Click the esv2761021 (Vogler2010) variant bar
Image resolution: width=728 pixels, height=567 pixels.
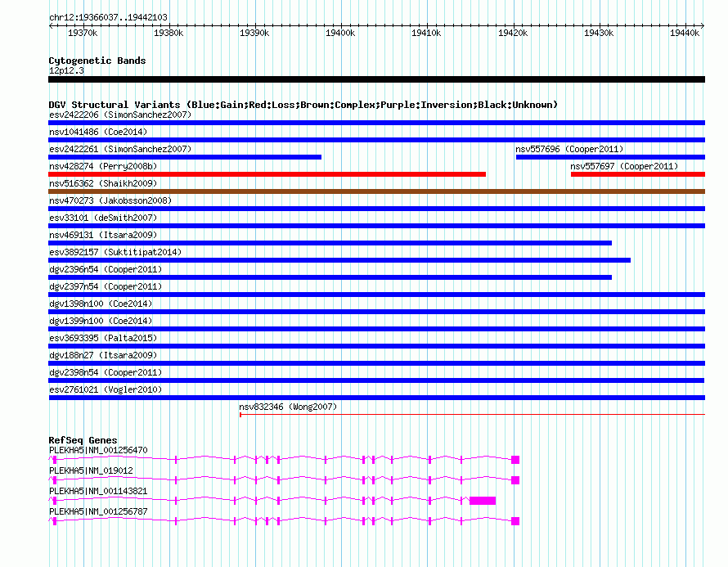(376, 398)
